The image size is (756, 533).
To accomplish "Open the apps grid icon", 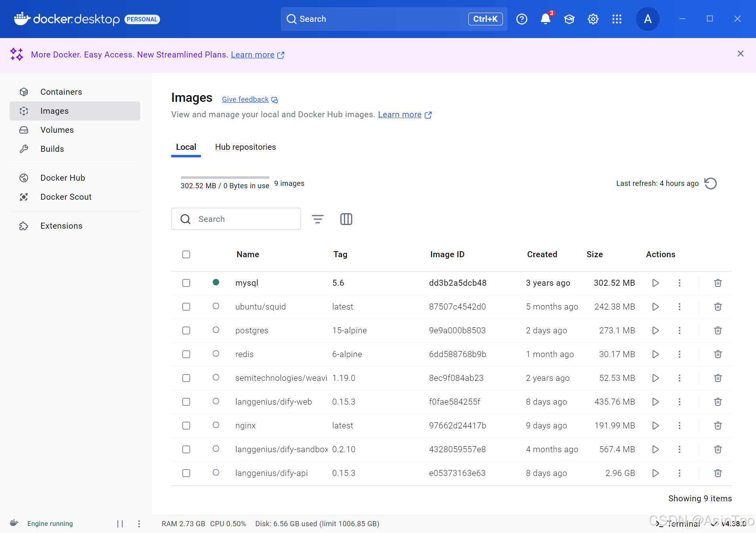I will (x=617, y=19).
